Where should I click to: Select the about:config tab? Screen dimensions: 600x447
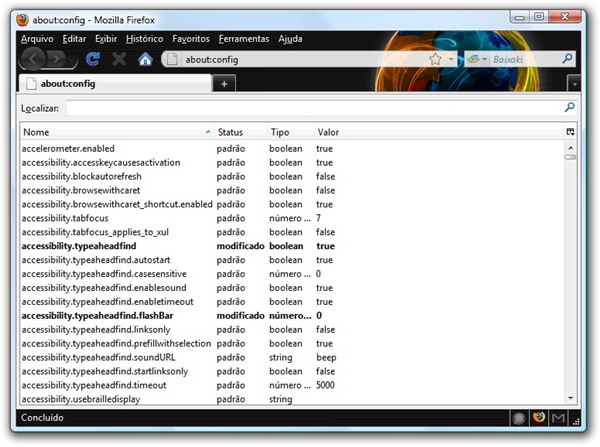click(x=115, y=84)
